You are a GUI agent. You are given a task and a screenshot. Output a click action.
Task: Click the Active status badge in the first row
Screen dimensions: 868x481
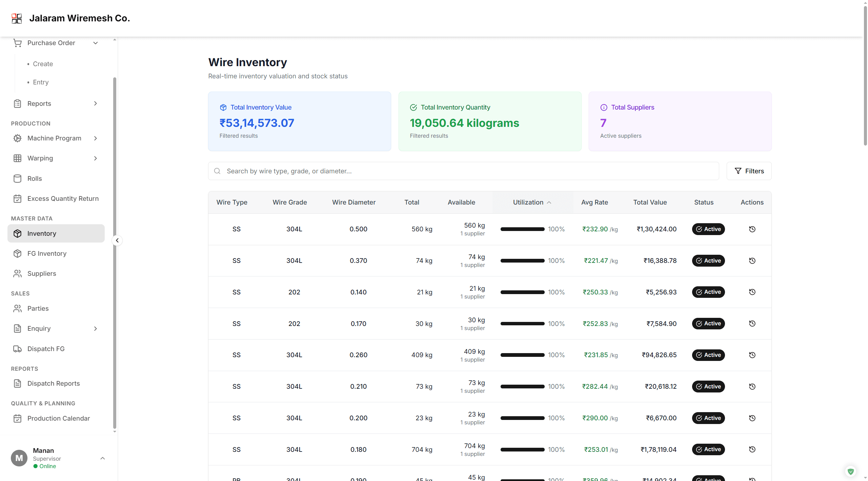tap(708, 229)
